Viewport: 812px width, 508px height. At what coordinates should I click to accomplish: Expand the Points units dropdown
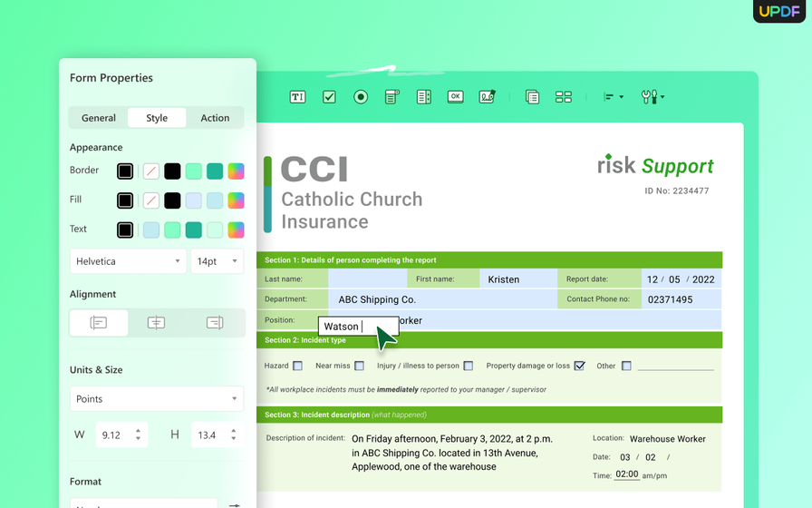pos(157,399)
